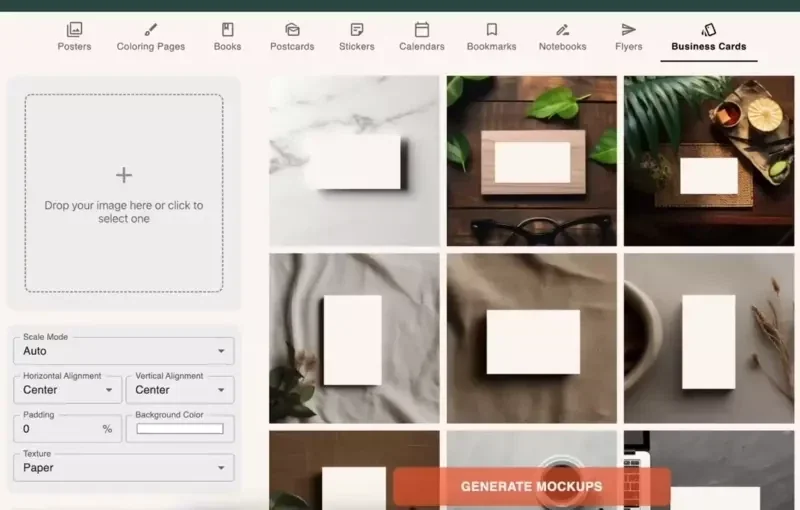Click the text "Drop your image here or click to select one"
The height and width of the screenshot is (510, 800).
point(124,212)
